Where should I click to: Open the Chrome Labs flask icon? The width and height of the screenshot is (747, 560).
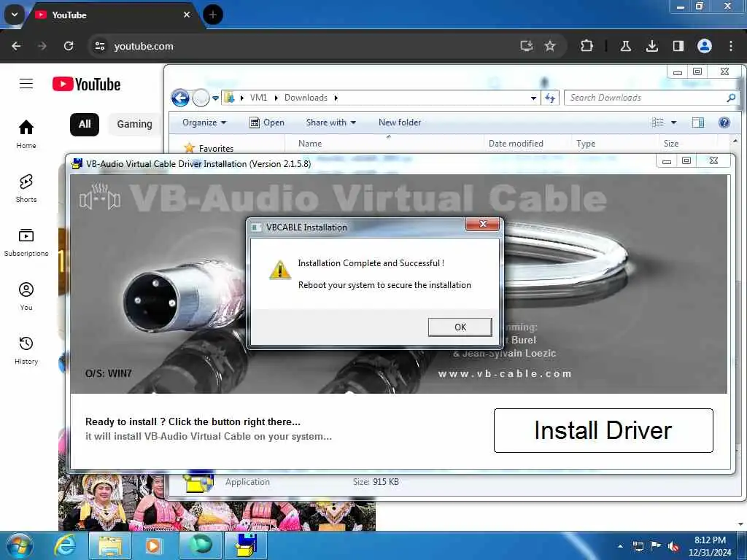tap(626, 46)
